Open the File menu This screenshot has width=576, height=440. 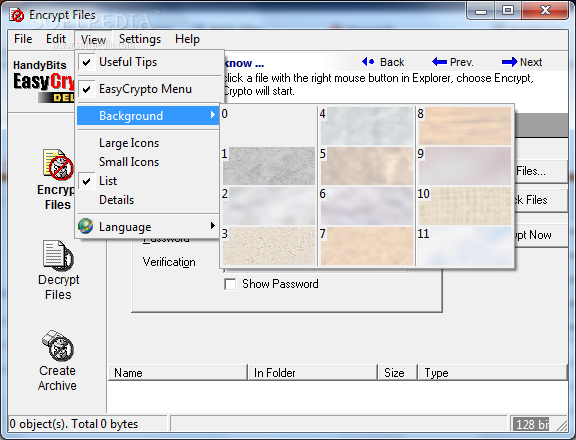23,39
